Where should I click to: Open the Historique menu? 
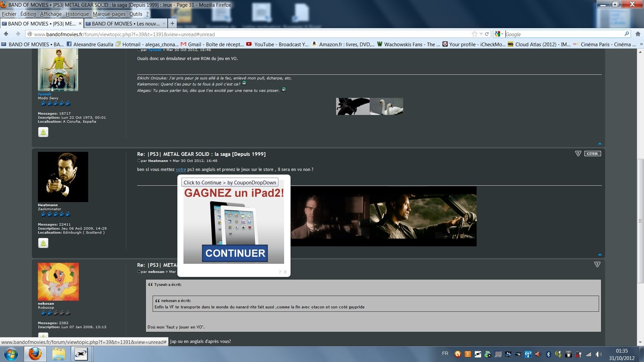coord(77,14)
